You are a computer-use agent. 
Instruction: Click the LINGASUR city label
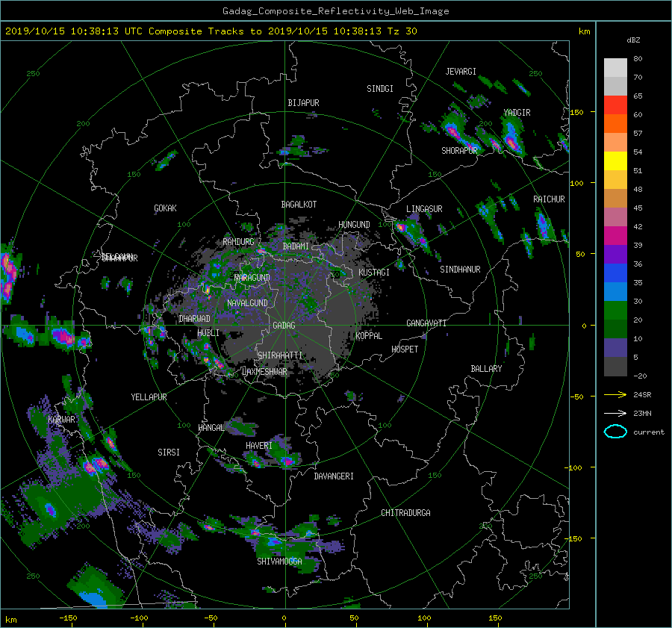point(424,209)
